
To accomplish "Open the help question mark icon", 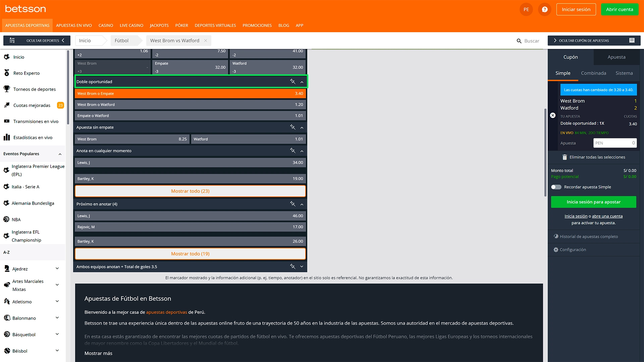I will point(545,9).
